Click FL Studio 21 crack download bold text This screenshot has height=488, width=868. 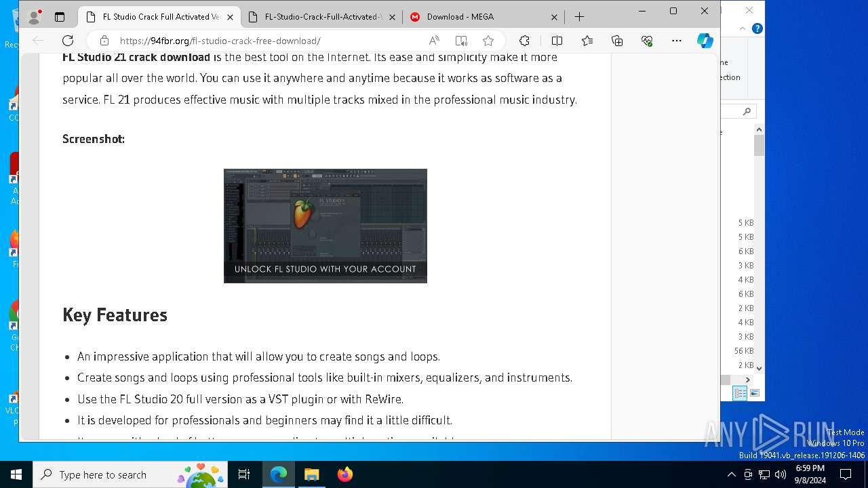(x=136, y=57)
